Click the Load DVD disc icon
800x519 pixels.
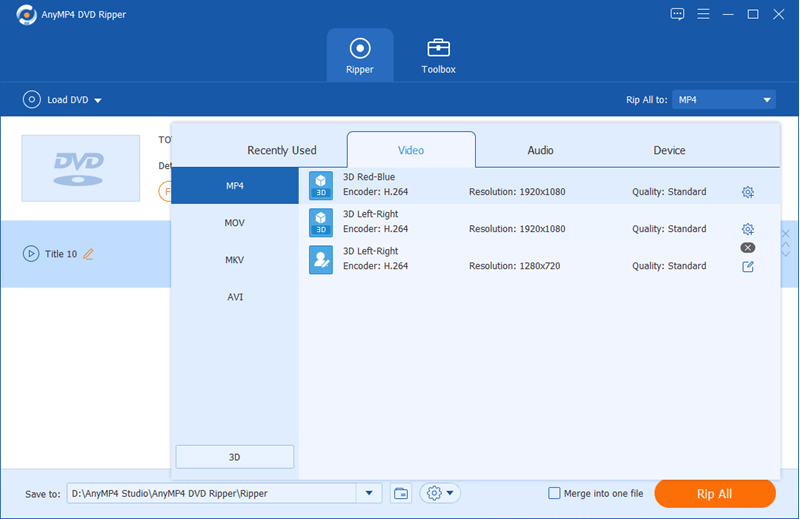(x=32, y=100)
